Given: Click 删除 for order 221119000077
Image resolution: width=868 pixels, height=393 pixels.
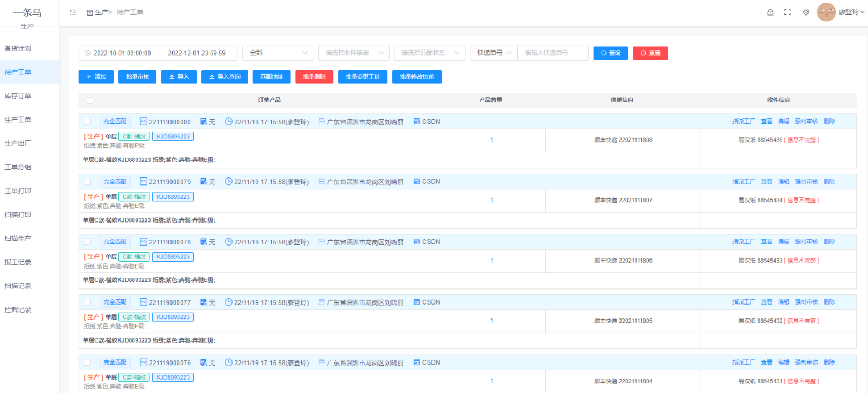Looking at the screenshot, I should coord(829,302).
